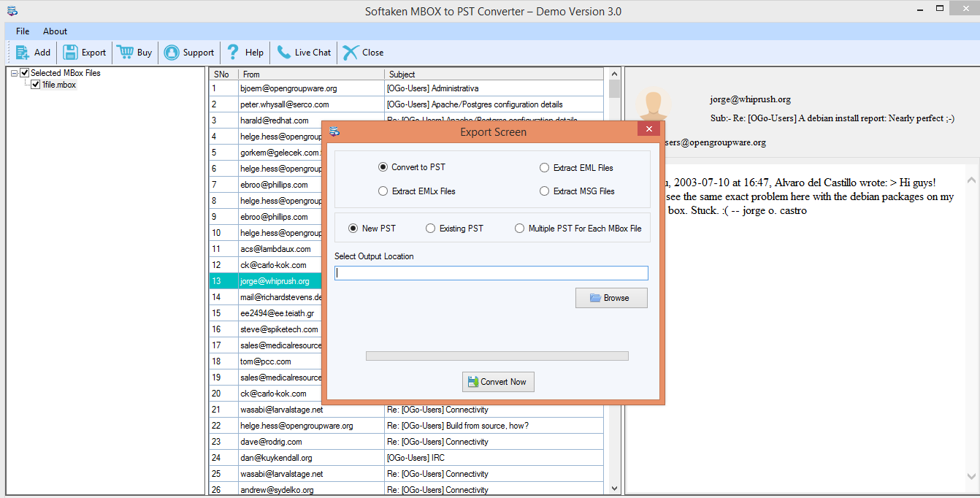Click the Convert Now button
This screenshot has height=498, width=980.
[x=498, y=382]
